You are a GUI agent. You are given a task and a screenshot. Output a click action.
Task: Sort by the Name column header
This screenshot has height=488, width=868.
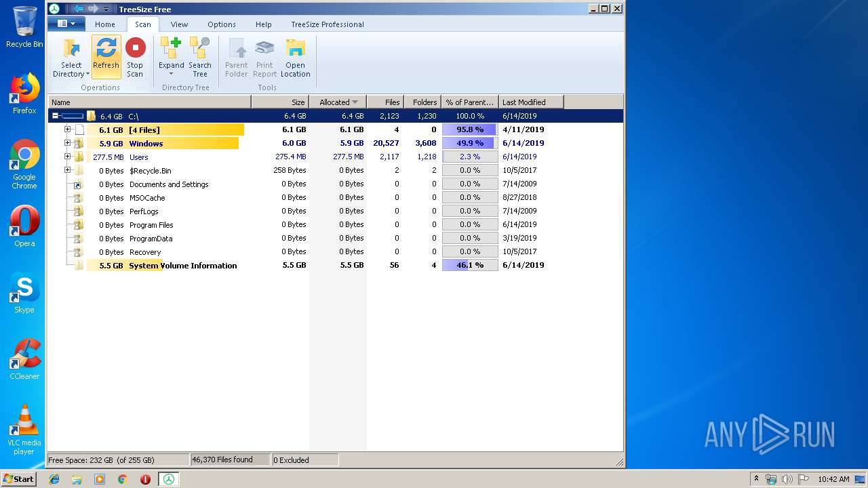(149, 102)
